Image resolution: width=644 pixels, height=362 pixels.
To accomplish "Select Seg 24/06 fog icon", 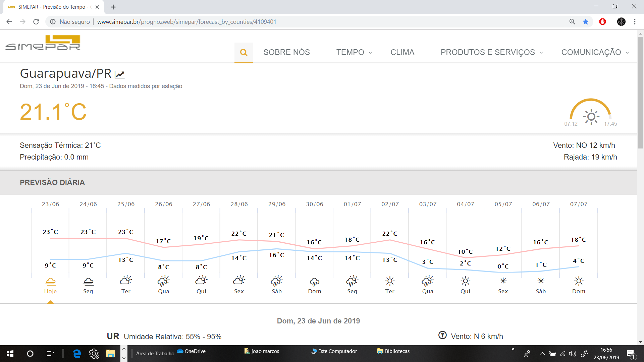I will click(x=88, y=281).
